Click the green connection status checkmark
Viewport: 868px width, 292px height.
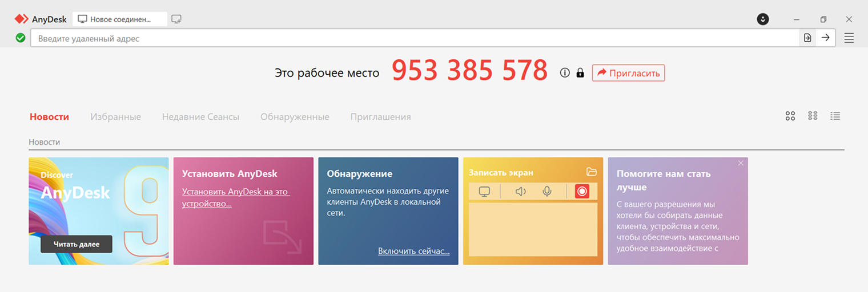click(x=21, y=38)
